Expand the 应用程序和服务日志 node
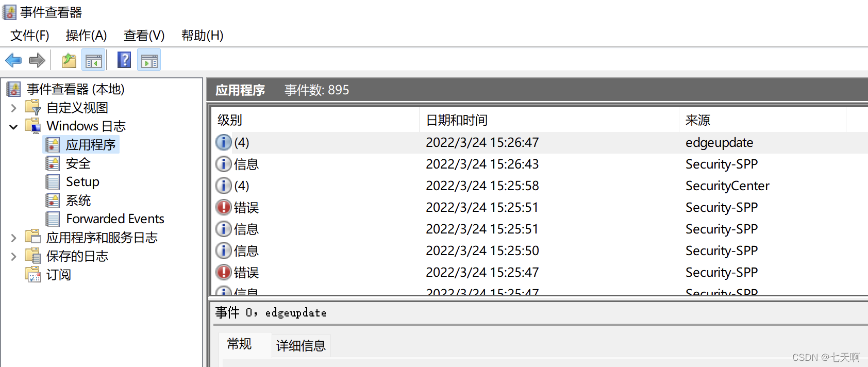This screenshot has width=868, height=367. pos(14,238)
